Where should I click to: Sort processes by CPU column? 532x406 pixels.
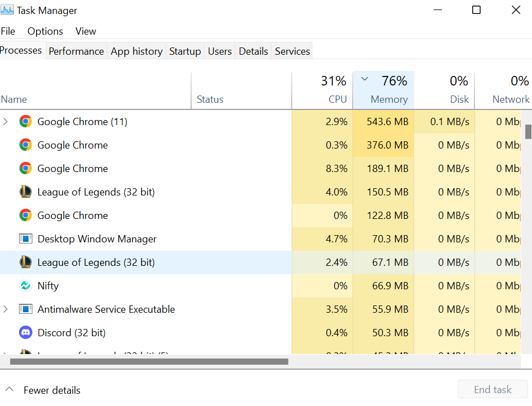click(x=334, y=90)
